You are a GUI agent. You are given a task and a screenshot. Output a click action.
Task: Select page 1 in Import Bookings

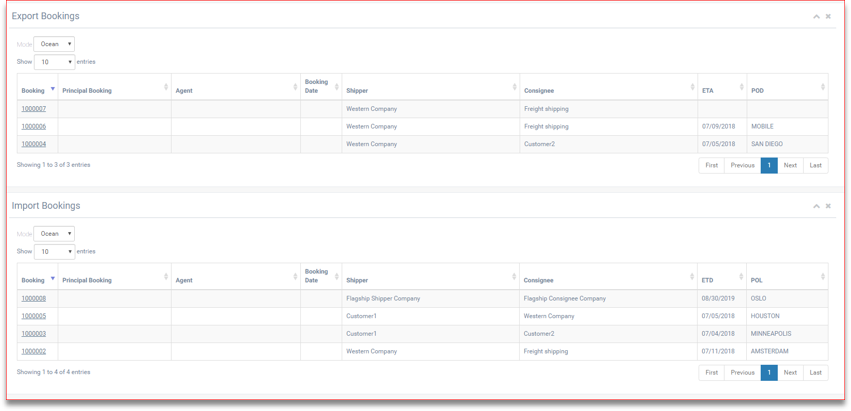click(x=769, y=372)
